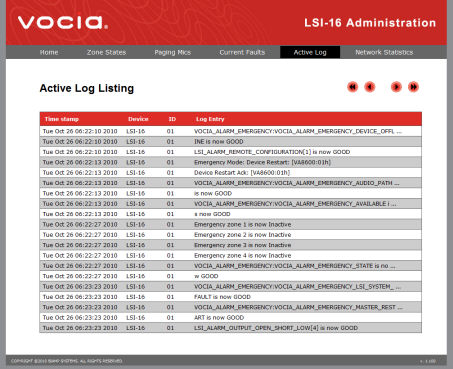The width and height of the screenshot is (453, 369).
Task: View the Current Faults tab
Action: pyautogui.click(x=242, y=52)
